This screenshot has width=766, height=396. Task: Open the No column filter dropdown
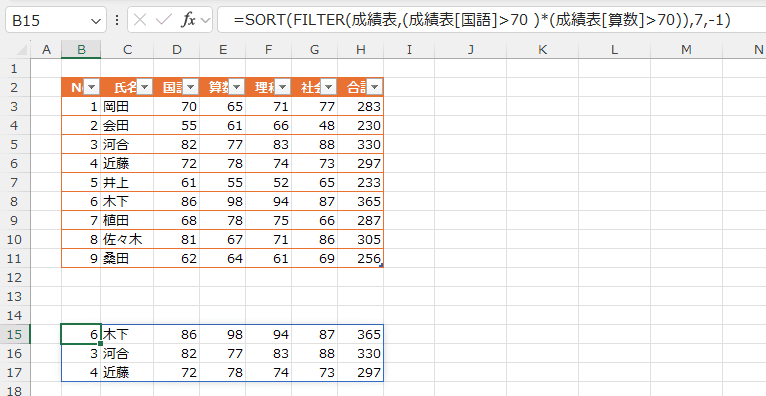pyautogui.click(x=91, y=87)
